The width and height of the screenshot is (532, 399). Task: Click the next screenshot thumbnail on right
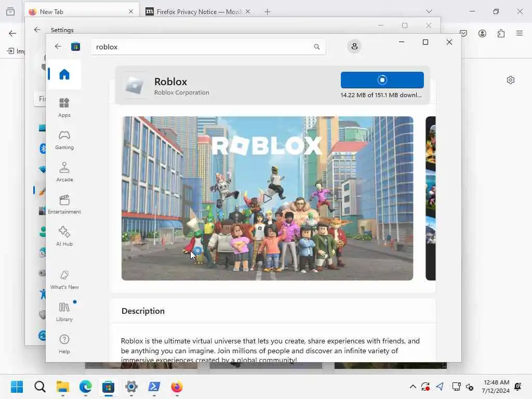pyautogui.click(x=431, y=198)
